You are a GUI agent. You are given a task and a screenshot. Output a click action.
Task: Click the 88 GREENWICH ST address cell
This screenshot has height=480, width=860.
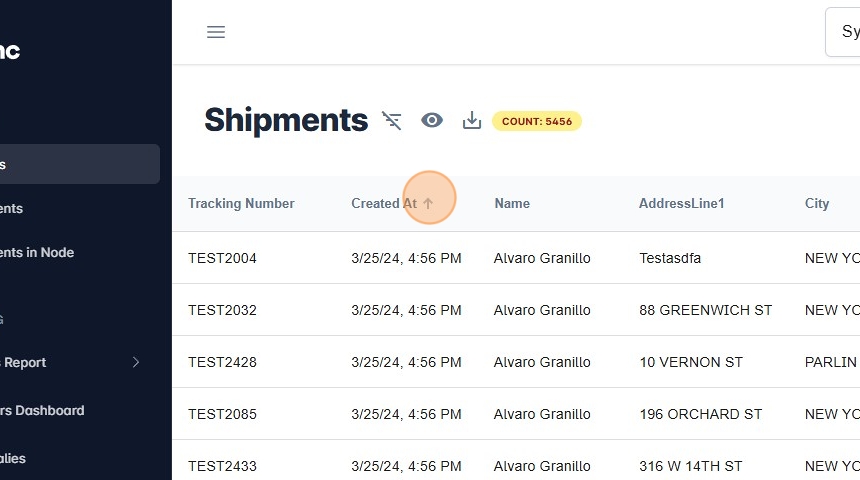pyautogui.click(x=705, y=310)
